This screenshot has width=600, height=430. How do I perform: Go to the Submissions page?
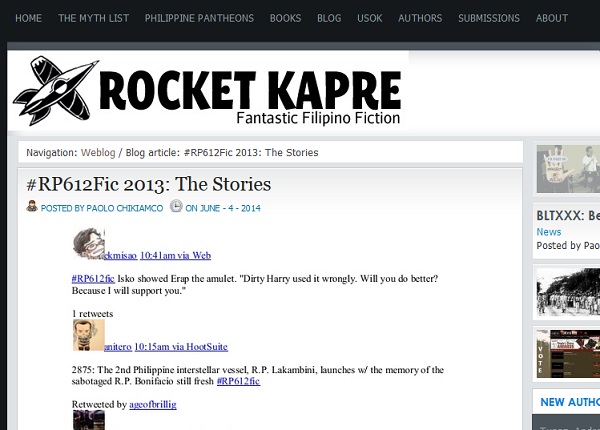[x=489, y=18]
